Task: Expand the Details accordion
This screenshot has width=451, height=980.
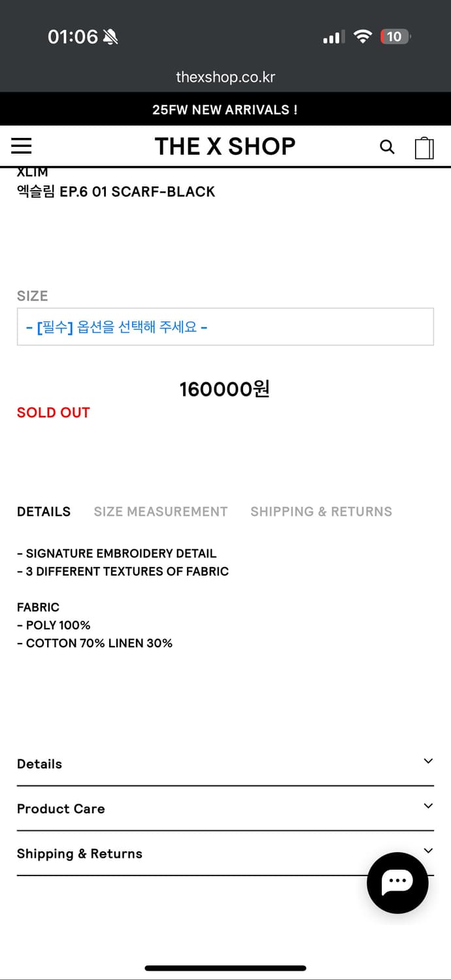Action: coord(225,763)
